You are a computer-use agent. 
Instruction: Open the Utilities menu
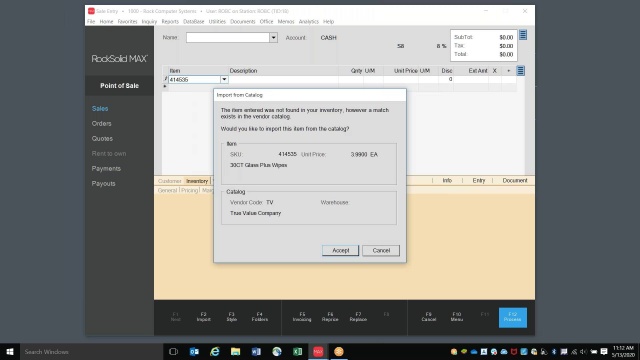coord(217,22)
